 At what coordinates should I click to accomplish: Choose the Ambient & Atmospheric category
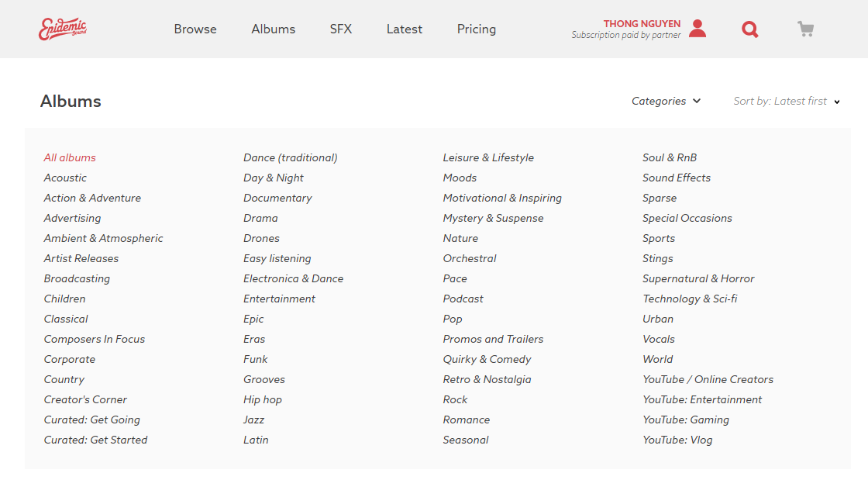pos(104,238)
